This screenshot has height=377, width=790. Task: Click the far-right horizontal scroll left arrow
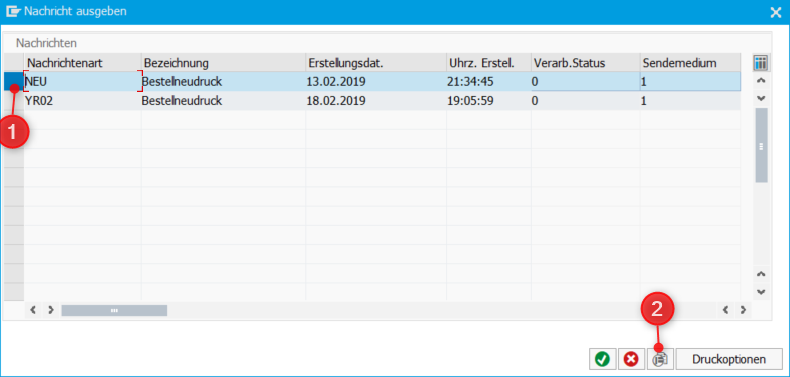(x=726, y=310)
